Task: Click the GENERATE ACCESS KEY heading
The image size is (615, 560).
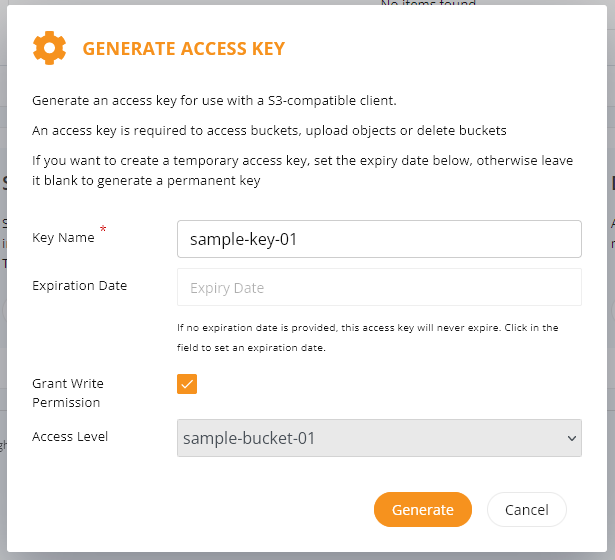Action: (184, 49)
